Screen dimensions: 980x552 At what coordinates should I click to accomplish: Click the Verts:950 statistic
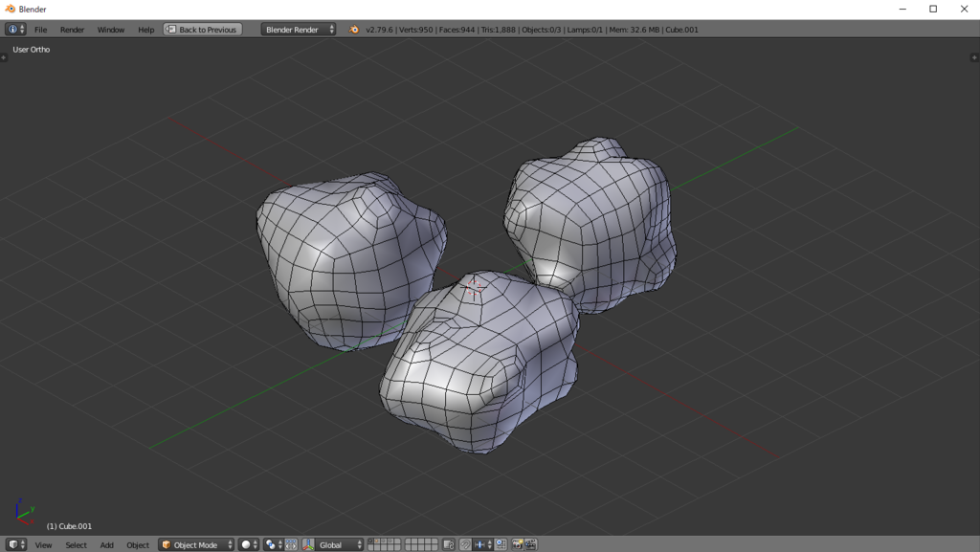click(x=415, y=30)
